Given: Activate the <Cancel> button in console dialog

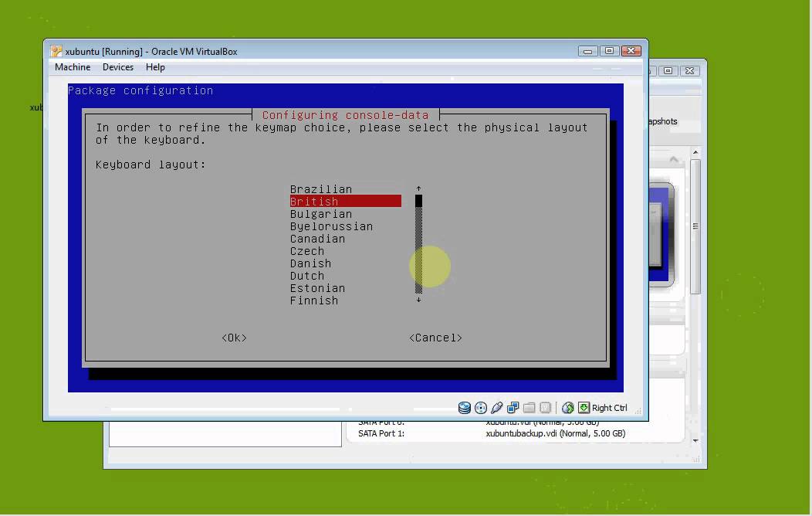Looking at the screenshot, I should pyautogui.click(x=435, y=338).
